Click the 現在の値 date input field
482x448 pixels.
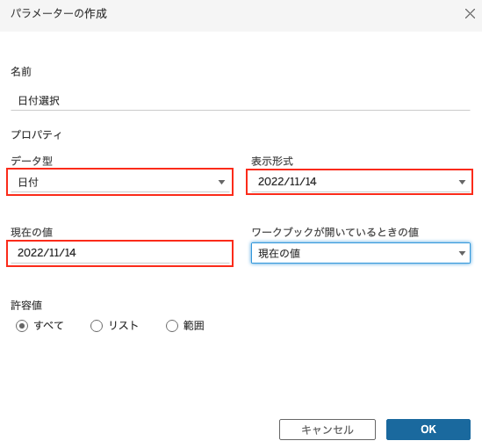coord(120,253)
